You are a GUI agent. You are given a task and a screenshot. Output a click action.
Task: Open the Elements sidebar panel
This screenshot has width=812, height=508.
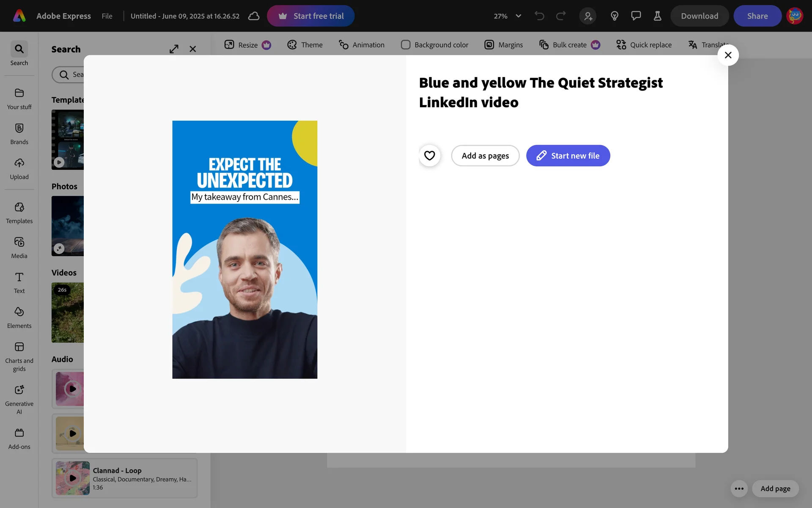[x=19, y=317]
